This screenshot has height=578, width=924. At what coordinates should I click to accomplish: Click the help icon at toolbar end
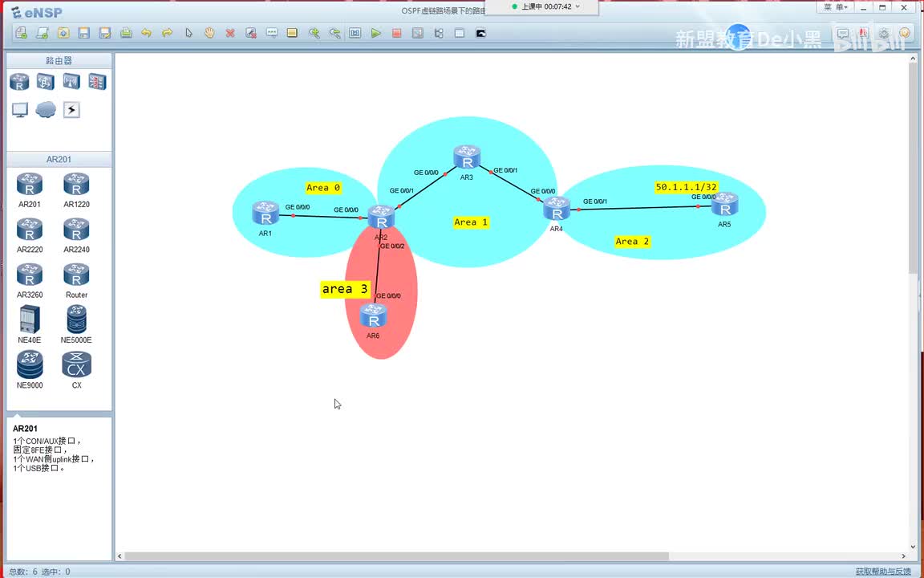click(905, 34)
